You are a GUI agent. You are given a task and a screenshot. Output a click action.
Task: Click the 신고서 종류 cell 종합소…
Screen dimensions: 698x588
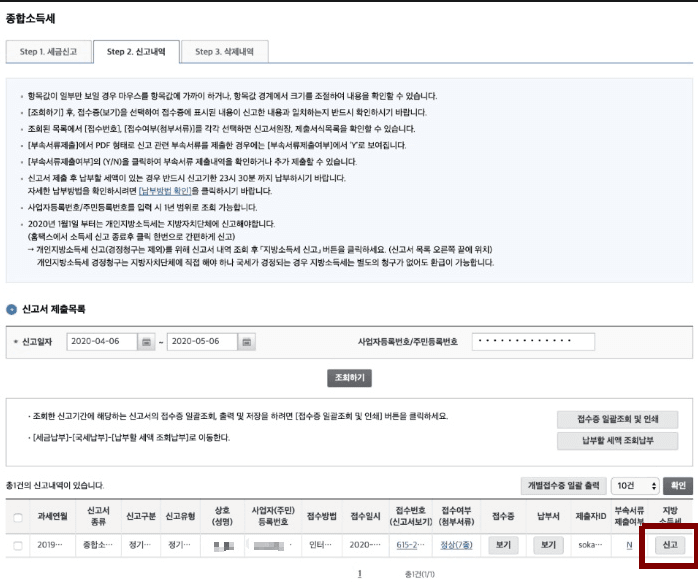pos(98,545)
